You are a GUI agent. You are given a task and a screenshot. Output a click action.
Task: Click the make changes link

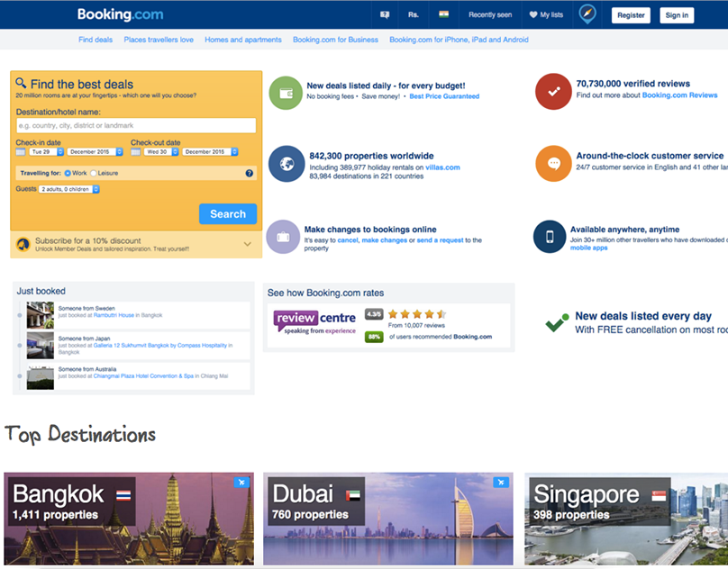tap(385, 240)
